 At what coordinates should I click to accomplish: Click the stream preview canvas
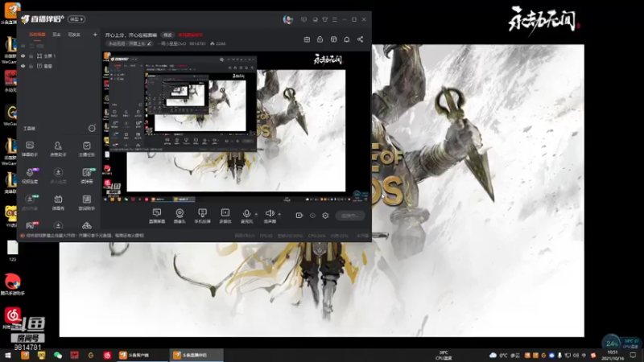236,127
